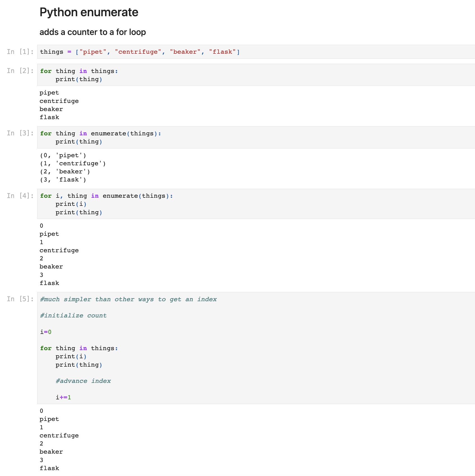
Task: Click 'print(i)' line in cell 4
Action: (x=71, y=204)
